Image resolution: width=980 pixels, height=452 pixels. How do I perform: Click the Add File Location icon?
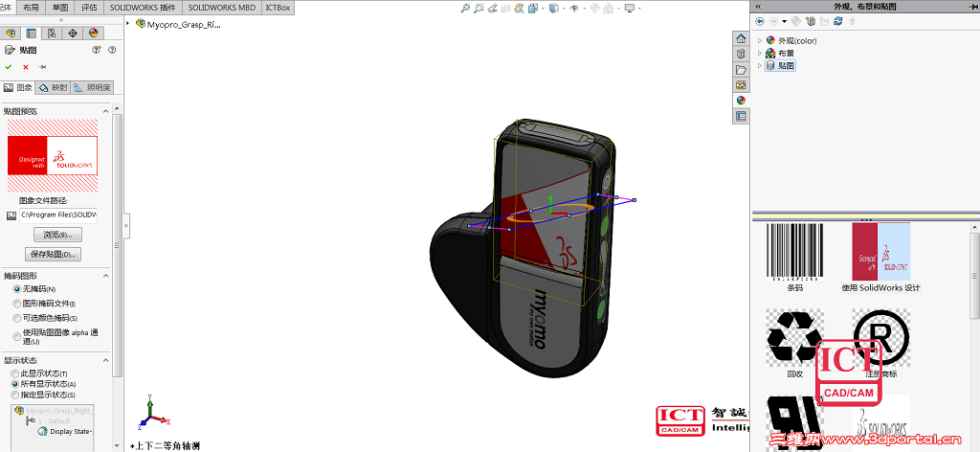point(812,21)
